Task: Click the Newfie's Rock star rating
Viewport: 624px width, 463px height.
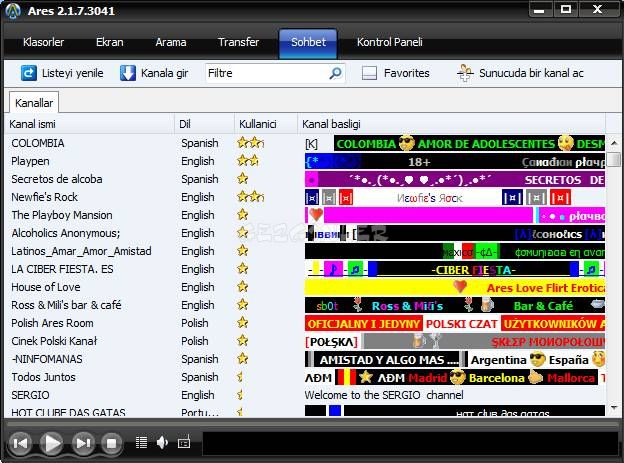Action: pos(250,197)
